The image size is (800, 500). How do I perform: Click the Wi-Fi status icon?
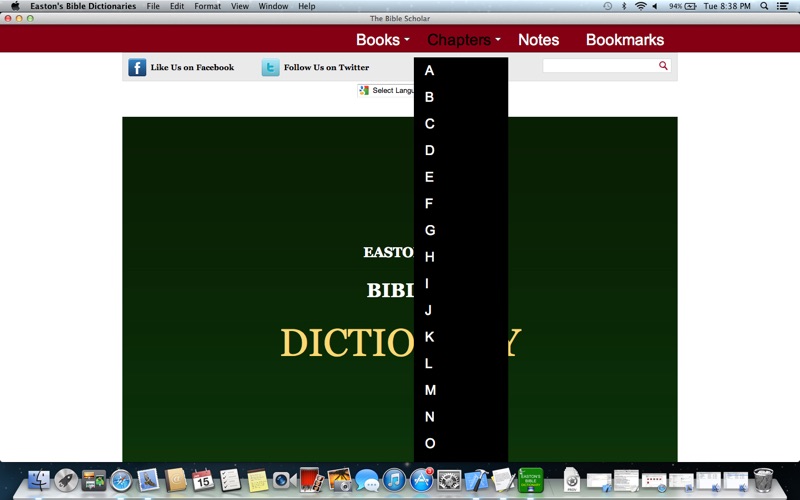tap(640, 6)
